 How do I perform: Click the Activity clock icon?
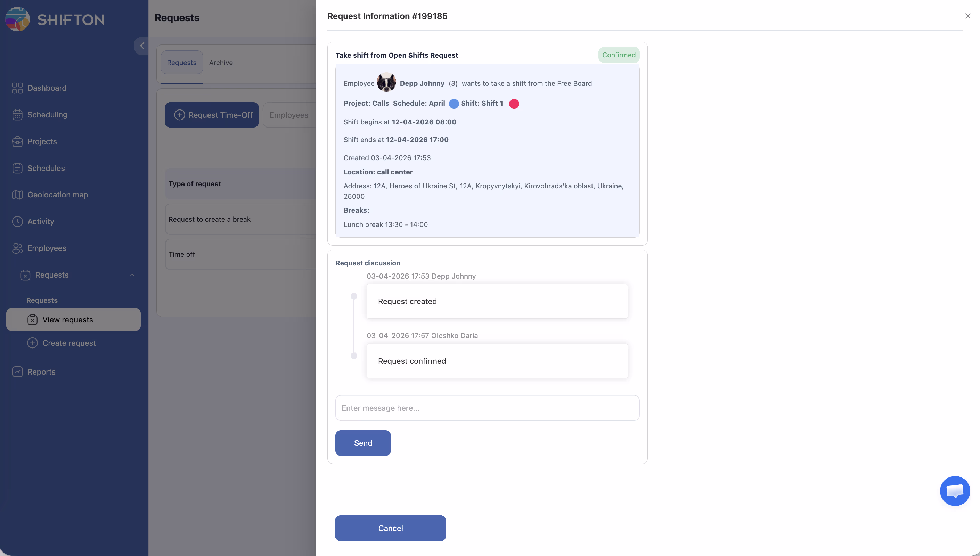point(17,221)
